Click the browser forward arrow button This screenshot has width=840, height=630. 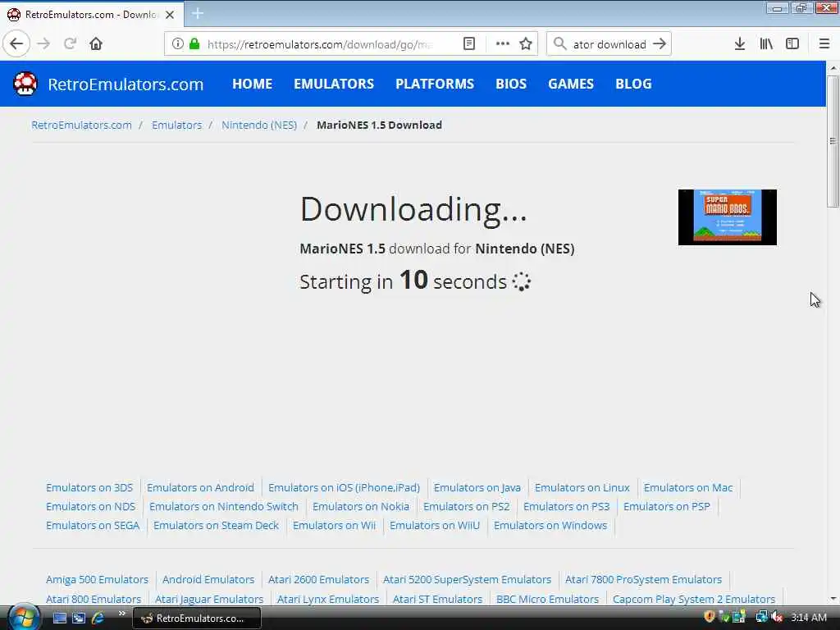tap(43, 43)
